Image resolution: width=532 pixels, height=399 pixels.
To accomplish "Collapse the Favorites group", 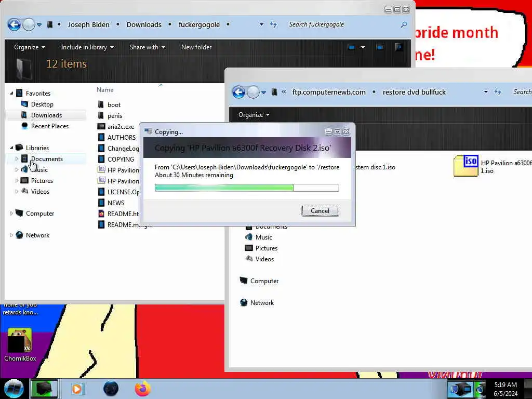I will tap(11, 94).
